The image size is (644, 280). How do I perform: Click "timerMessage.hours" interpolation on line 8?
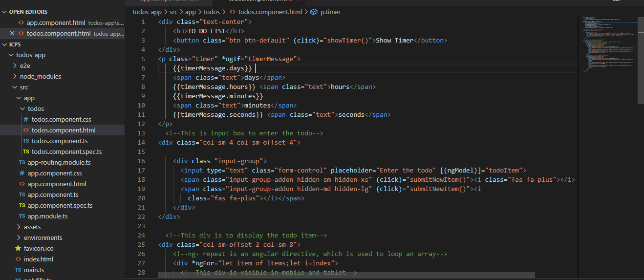[215, 87]
